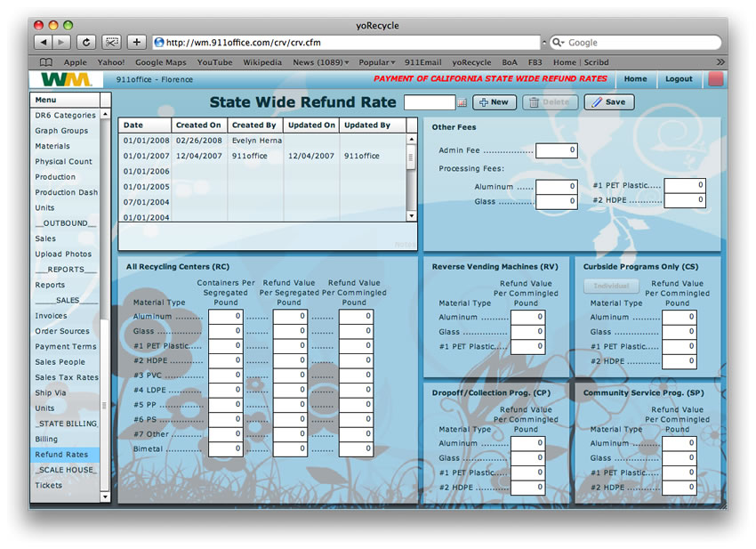Open the News (1089) bookmark dropdown
756x549 pixels.
pos(320,62)
